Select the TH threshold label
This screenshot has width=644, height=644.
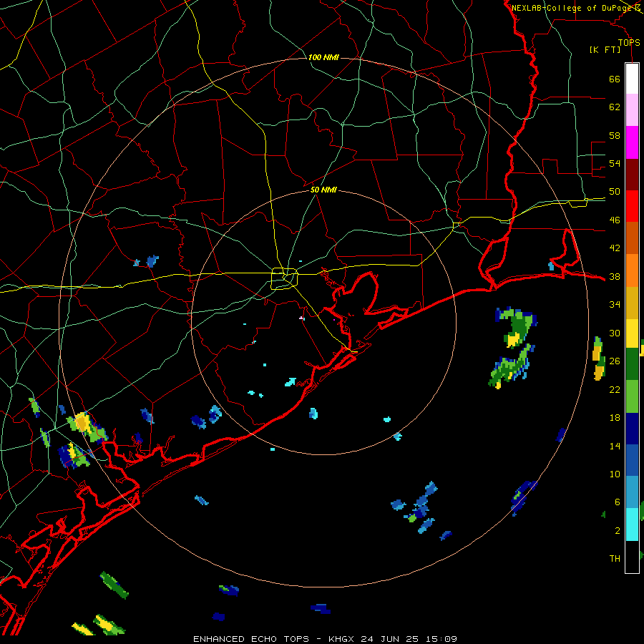[615, 559]
